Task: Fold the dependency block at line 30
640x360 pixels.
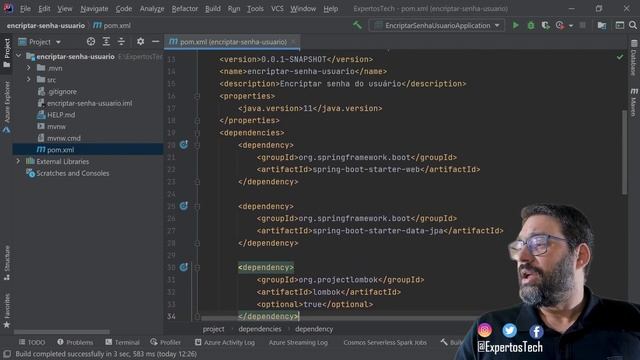Action: tap(197, 267)
